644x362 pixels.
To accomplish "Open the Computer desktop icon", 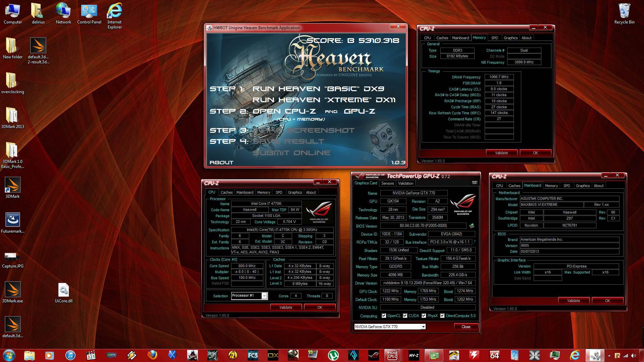I will click(x=13, y=14).
